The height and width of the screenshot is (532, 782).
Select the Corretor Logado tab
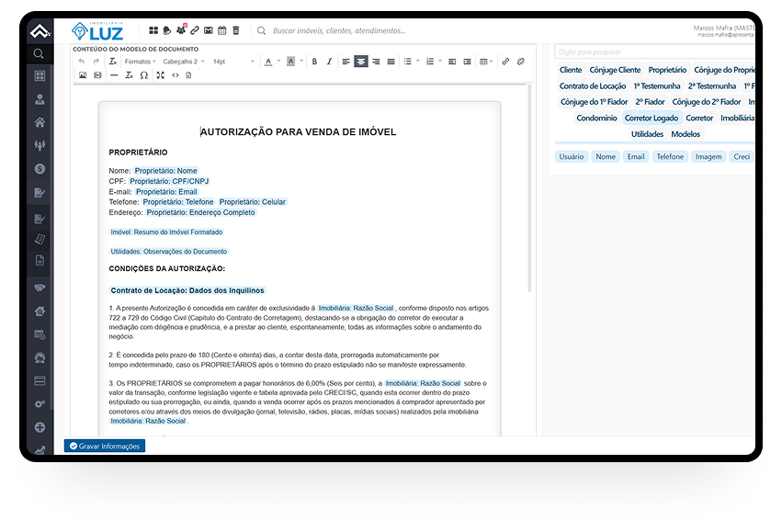(x=652, y=118)
